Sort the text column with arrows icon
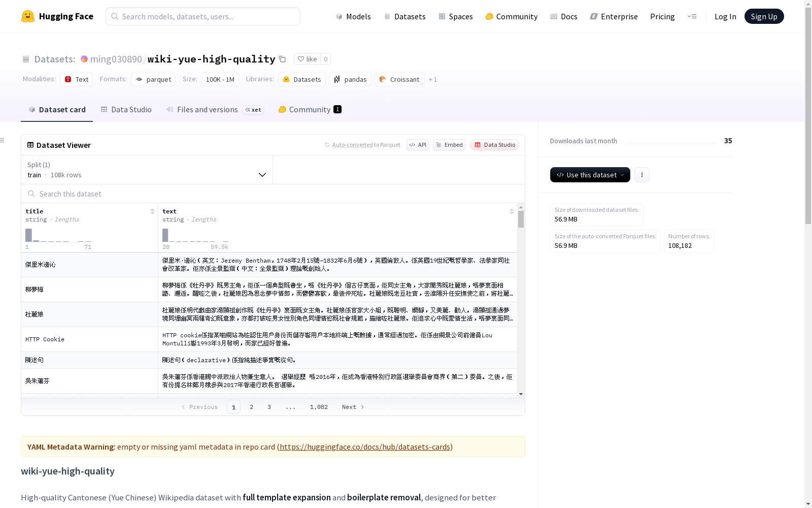This screenshot has height=508, width=812. point(512,211)
